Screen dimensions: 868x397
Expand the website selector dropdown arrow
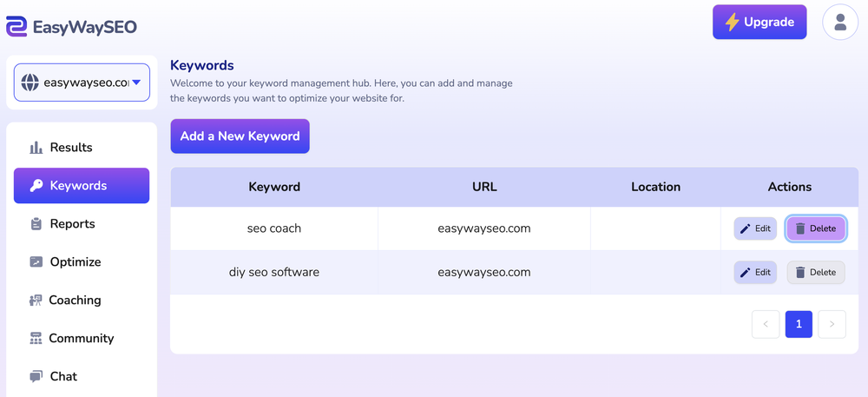137,83
